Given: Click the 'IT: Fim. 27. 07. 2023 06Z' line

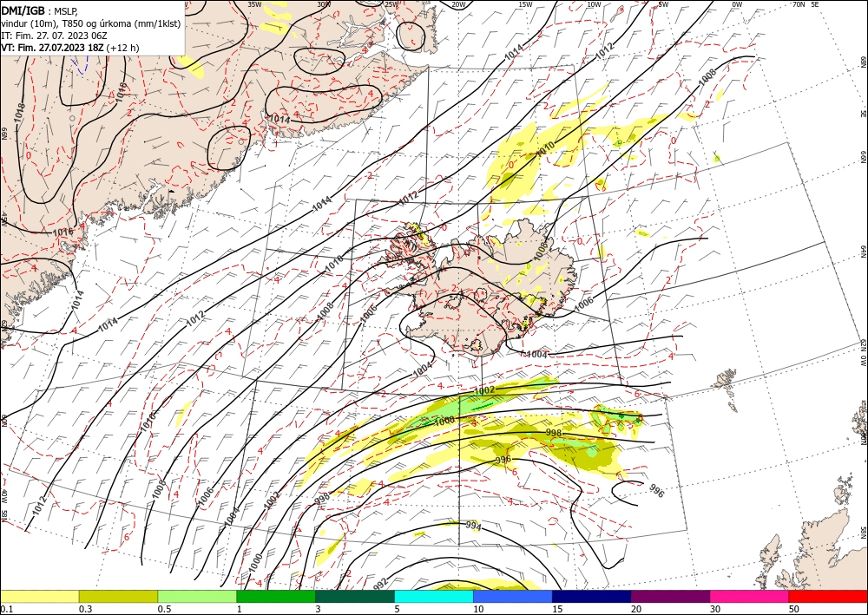Looking at the screenshot, I should [x=54, y=36].
